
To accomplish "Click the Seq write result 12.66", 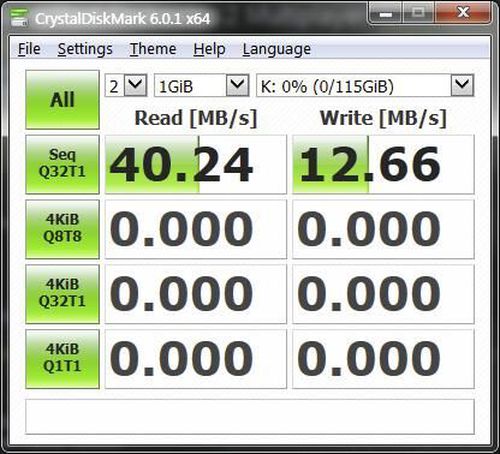I will [x=383, y=164].
